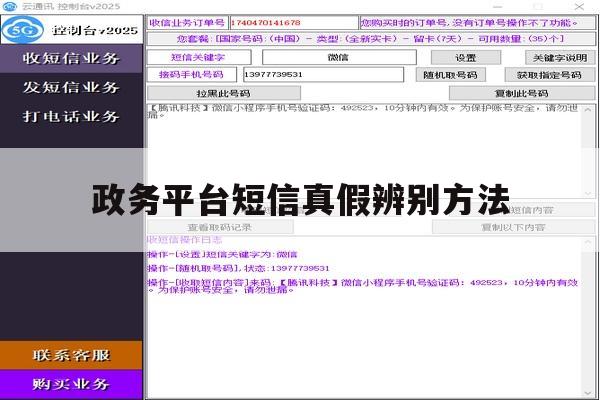
Task: Minimize the 云通讯 控制台 window
Action: coord(497,7)
